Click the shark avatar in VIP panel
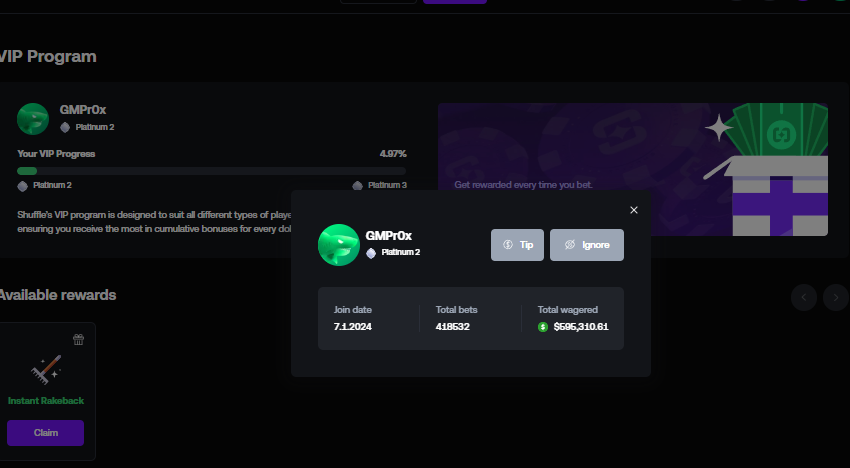 pos(33,119)
